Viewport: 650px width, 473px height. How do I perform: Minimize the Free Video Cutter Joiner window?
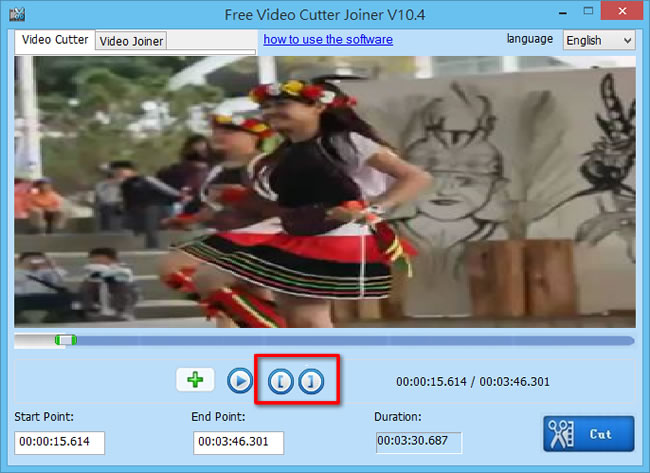[x=563, y=13]
